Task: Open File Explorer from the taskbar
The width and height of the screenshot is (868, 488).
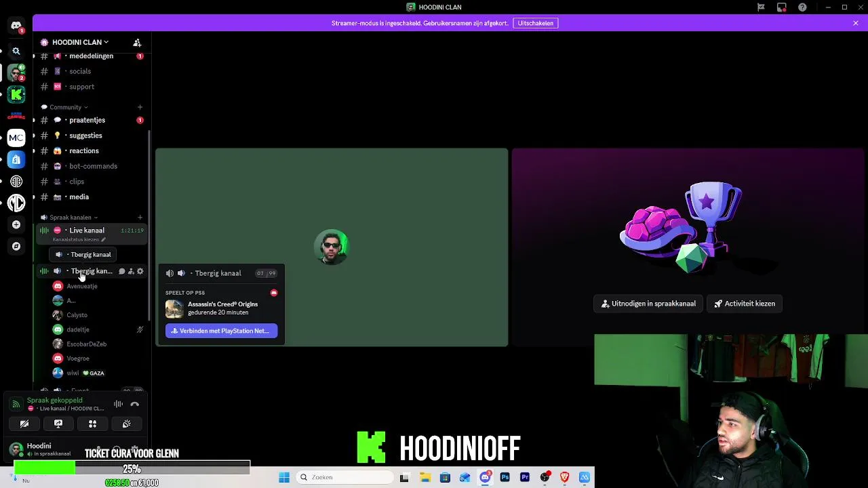Action: pyautogui.click(x=425, y=477)
